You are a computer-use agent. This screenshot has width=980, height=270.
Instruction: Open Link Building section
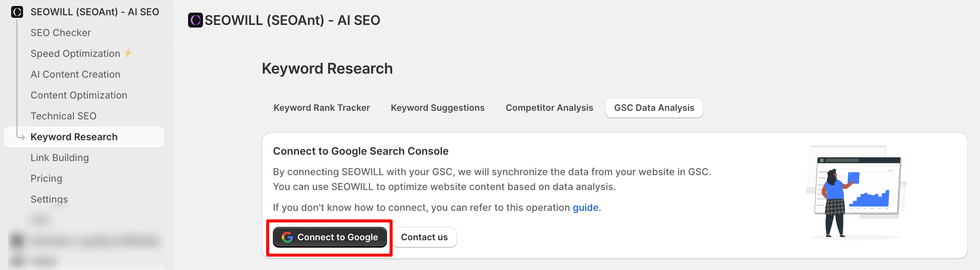pyautogui.click(x=60, y=158)
